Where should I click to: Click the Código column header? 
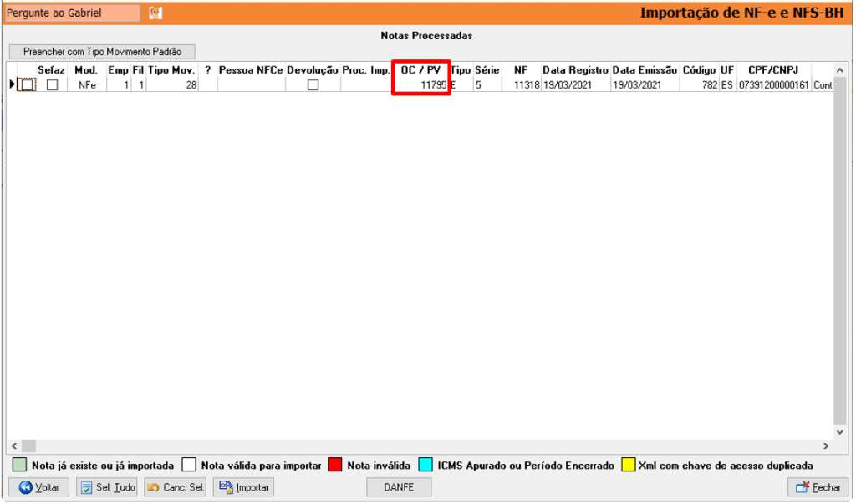point(700,70)
